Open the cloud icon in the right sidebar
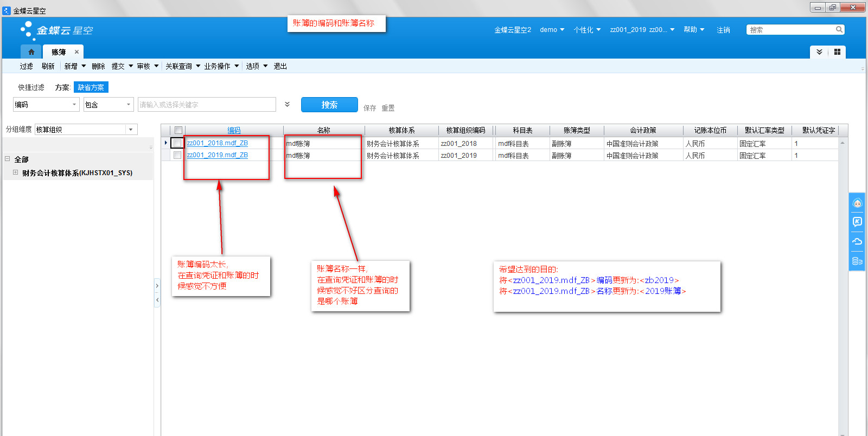This screenshot has height=436, width=868. (857, 241)
